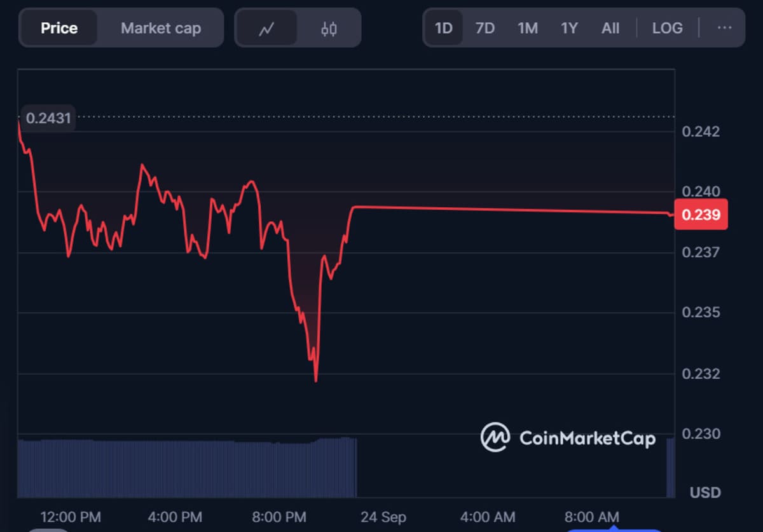
Task: Open the more options ellipsis menu
Action: pos(724,28)
